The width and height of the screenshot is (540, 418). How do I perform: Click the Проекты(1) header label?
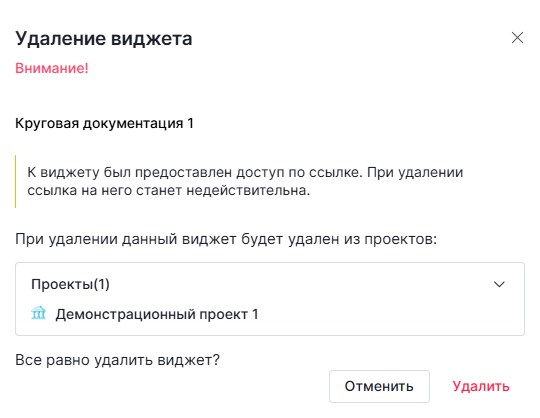70,284
